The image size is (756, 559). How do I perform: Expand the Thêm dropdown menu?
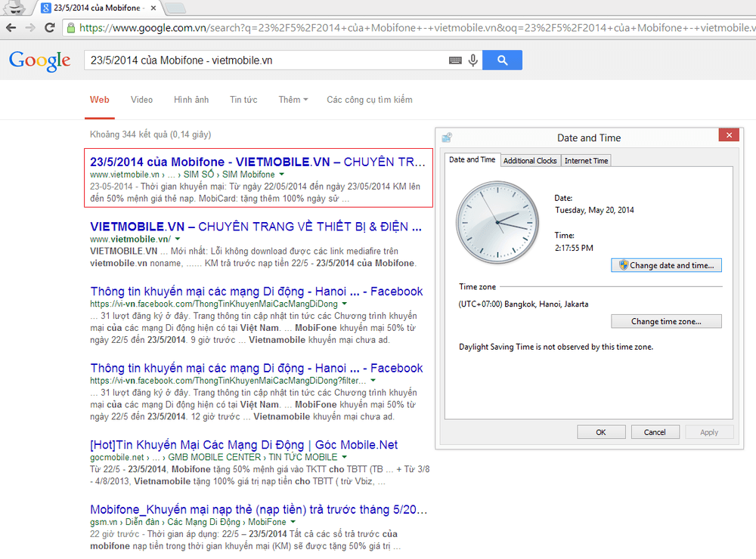[293, 100]
